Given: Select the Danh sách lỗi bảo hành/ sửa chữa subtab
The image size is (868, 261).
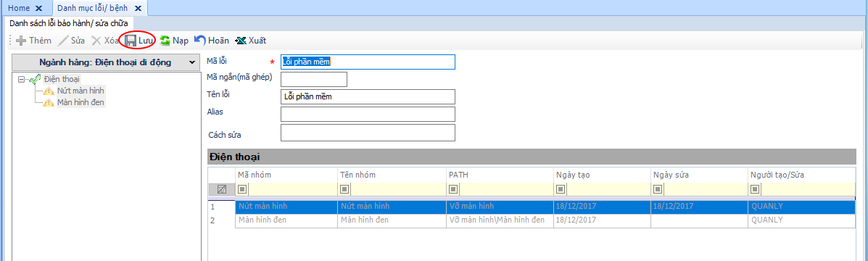Looking at the screenshot, I should tap(69, 23).
